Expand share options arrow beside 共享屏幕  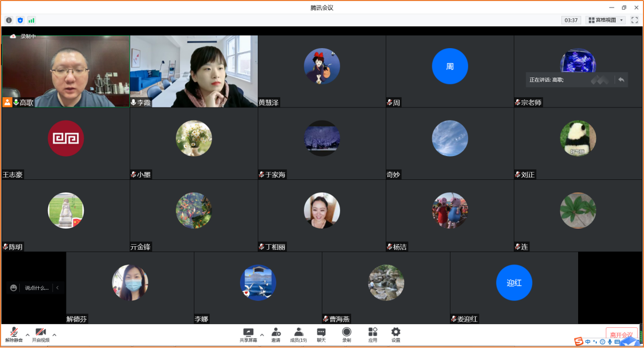click(262, 334)
